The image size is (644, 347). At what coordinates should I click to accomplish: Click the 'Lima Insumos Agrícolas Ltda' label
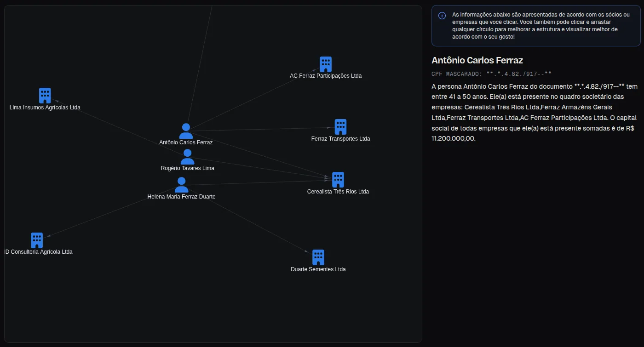[45, 108]
